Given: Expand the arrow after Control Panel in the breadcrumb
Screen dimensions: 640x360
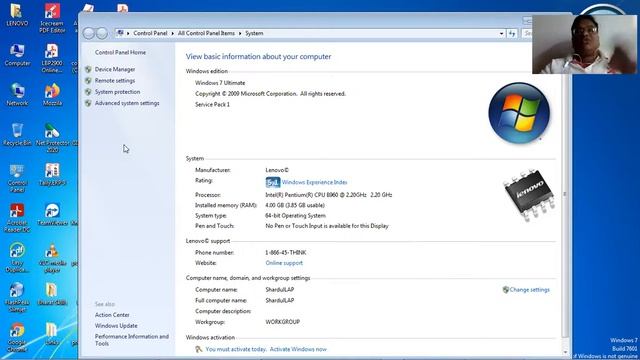Looking at the screenshot, I should pos(173,33).
